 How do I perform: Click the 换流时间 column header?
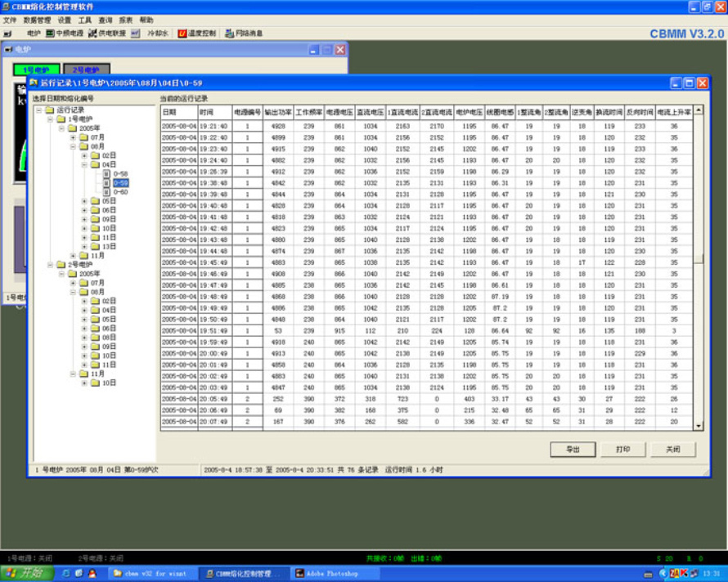[x=609, y=112]
